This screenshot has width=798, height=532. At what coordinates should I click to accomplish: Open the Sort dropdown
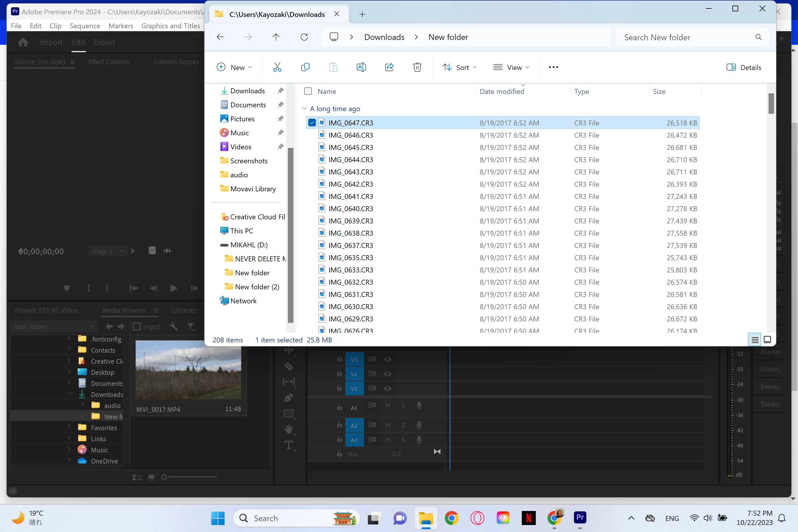point(459,67)
